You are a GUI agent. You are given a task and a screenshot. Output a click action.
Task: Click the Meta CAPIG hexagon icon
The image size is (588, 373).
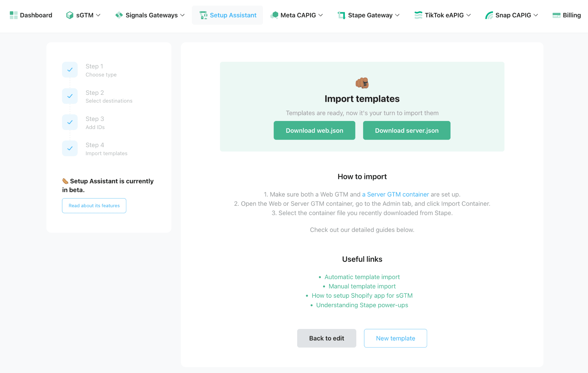(274, 15)
